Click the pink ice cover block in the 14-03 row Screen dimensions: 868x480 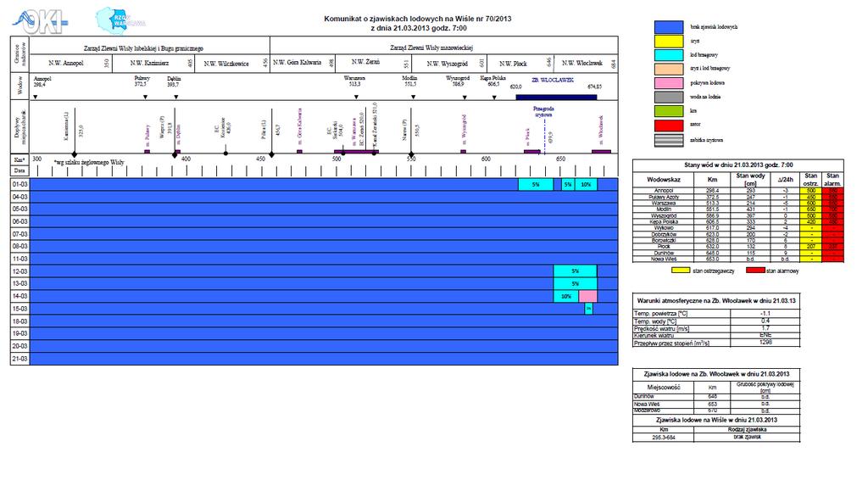coord(588,296)
